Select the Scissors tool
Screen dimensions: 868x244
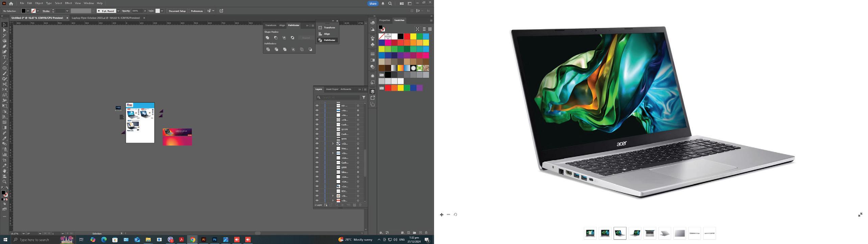4,84
